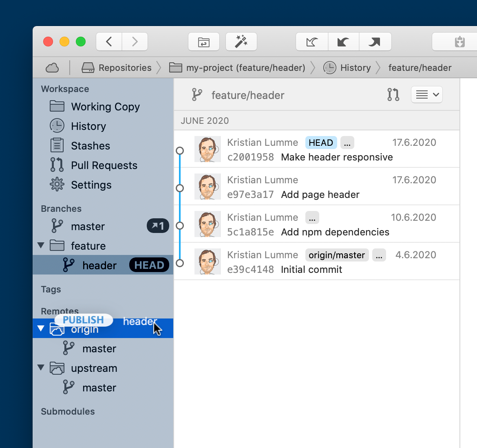Click the back navigation arrow icon
Image resolution: width=477 pixels, height=448 pixels.
click(108, 42)
